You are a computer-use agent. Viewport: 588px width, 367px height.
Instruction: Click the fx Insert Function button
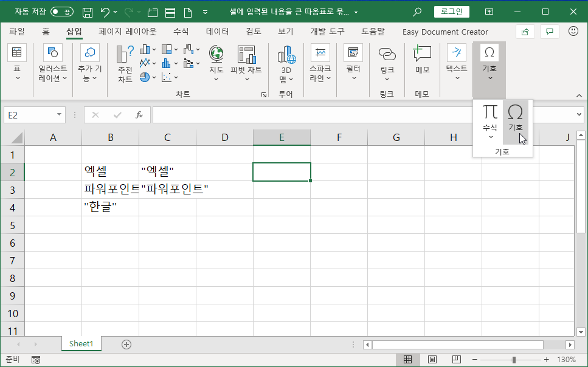click(x=139, y=115)
